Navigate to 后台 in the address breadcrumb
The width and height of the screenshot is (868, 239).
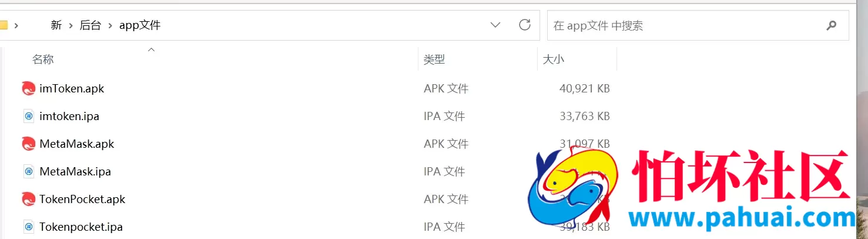(x=91, y=25)
